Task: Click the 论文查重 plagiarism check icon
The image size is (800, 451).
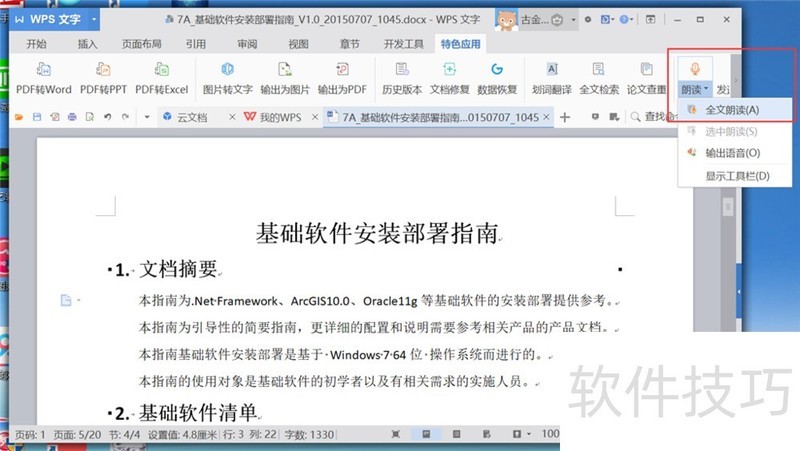Action: [x=646, y=69]
